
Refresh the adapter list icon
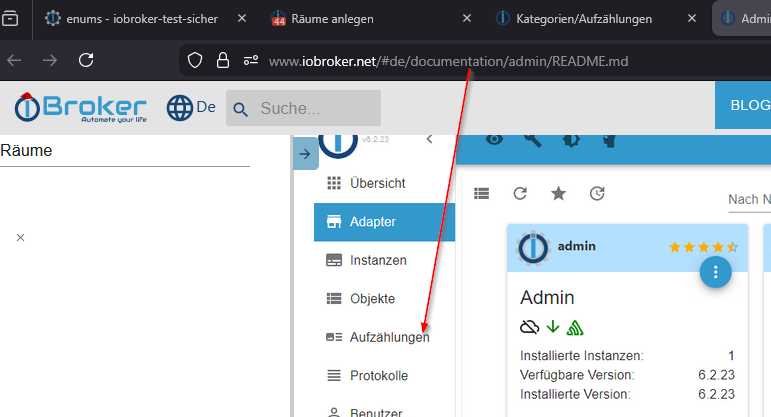(x=520, y=194)
